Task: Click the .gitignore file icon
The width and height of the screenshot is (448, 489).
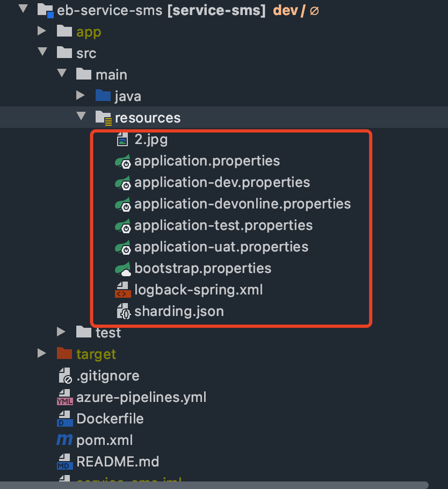Action: click(x=64, y=376)
